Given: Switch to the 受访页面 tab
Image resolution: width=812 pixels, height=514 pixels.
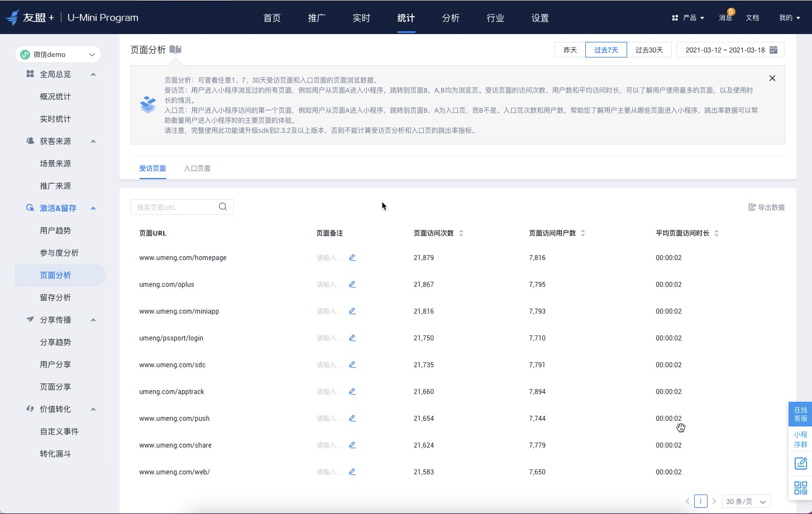Looking at the screenshot, I should [x=152, y=168].
